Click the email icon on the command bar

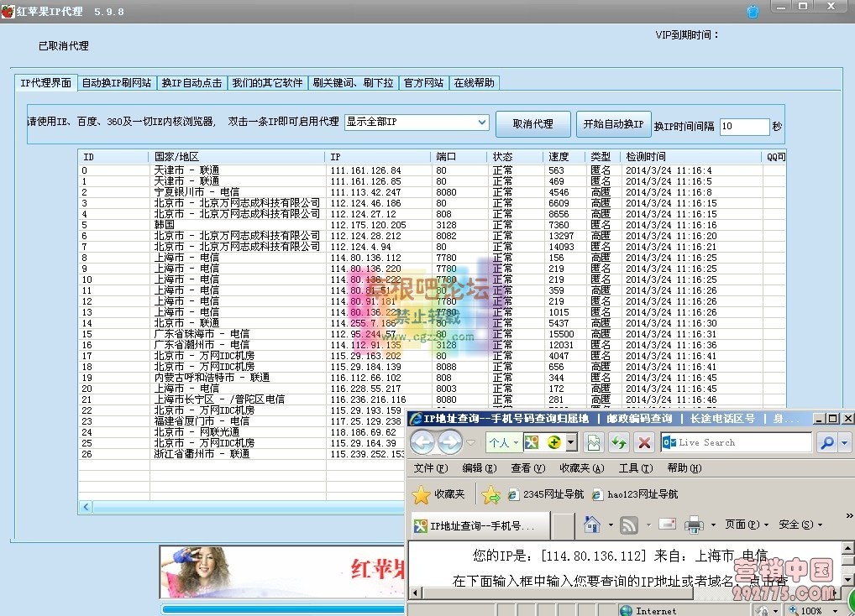click(x=666, y=525)
